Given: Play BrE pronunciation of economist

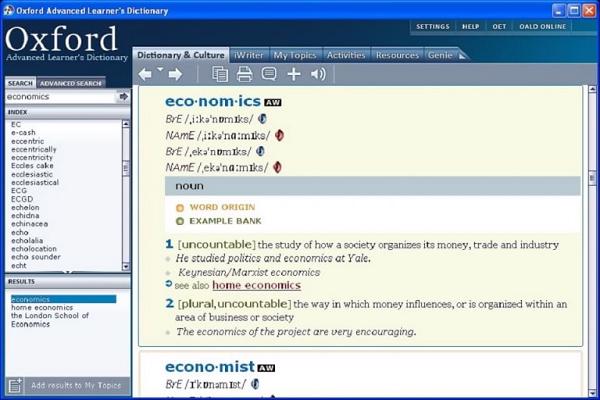Looking at the screenshot, I should pyautogui.click(x=255, y=384).
